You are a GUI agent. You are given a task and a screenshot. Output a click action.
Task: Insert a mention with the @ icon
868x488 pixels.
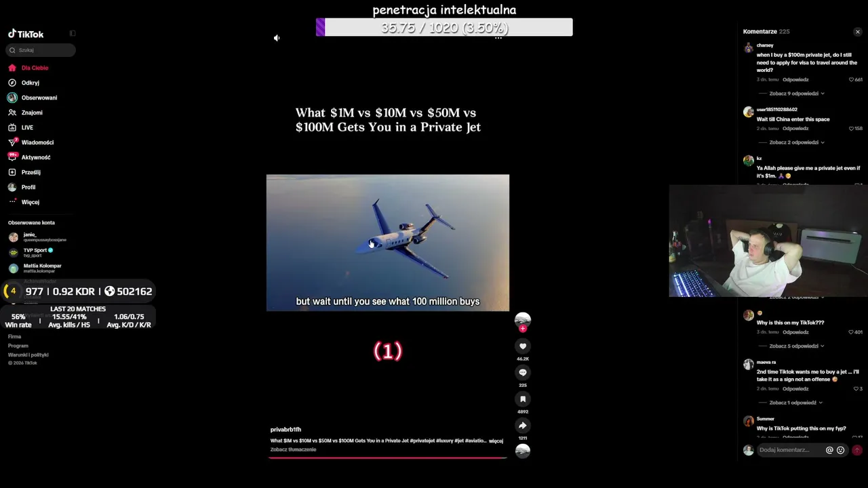coord(829,450)
